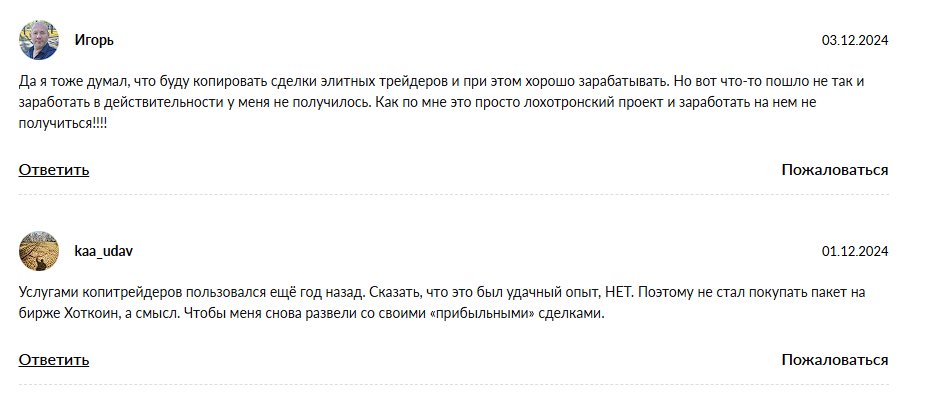Image resolution: width=927 pixels, height=396 pixels.
Task: Open Игорь's profile avatar photo
Action: pos(39,40)
